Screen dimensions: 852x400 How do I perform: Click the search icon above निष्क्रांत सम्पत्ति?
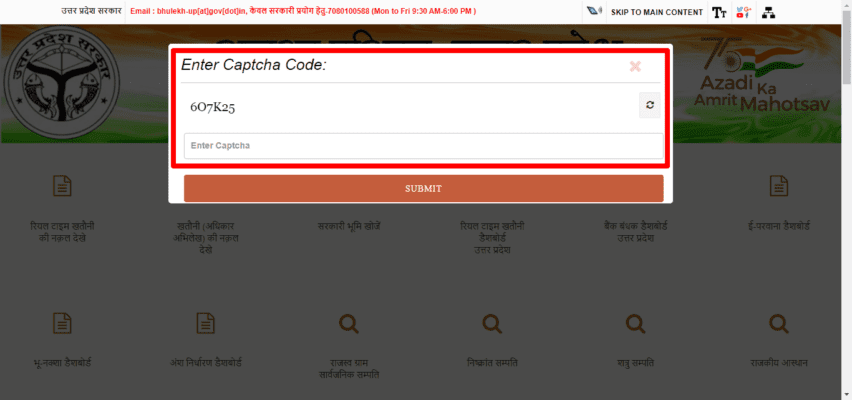point(492,324)
